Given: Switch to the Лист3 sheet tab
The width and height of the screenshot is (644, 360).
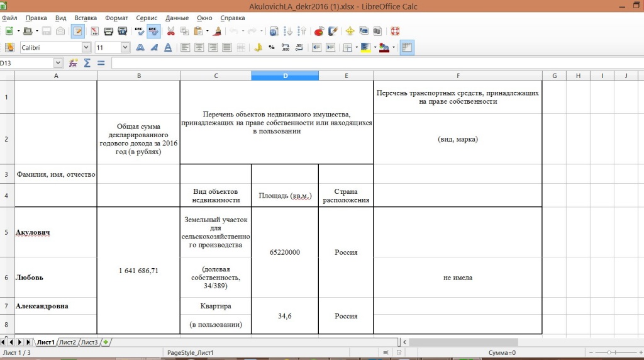Looking at the screenshot, I should click(x=89, y=342).
